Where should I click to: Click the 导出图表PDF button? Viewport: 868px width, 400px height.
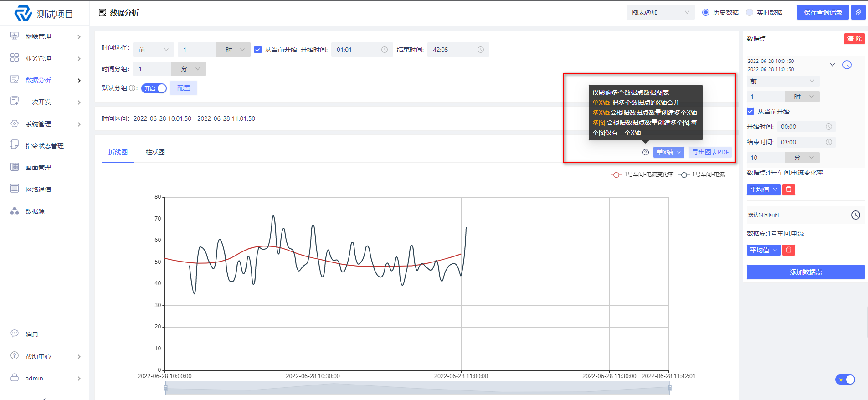pyautogui.click(x=710, y=152)
